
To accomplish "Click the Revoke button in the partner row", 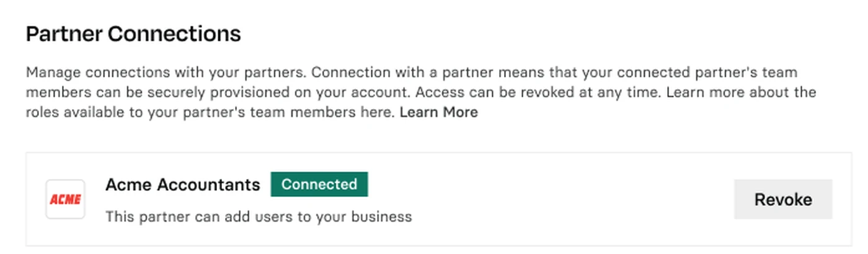I will coord(783,199).
